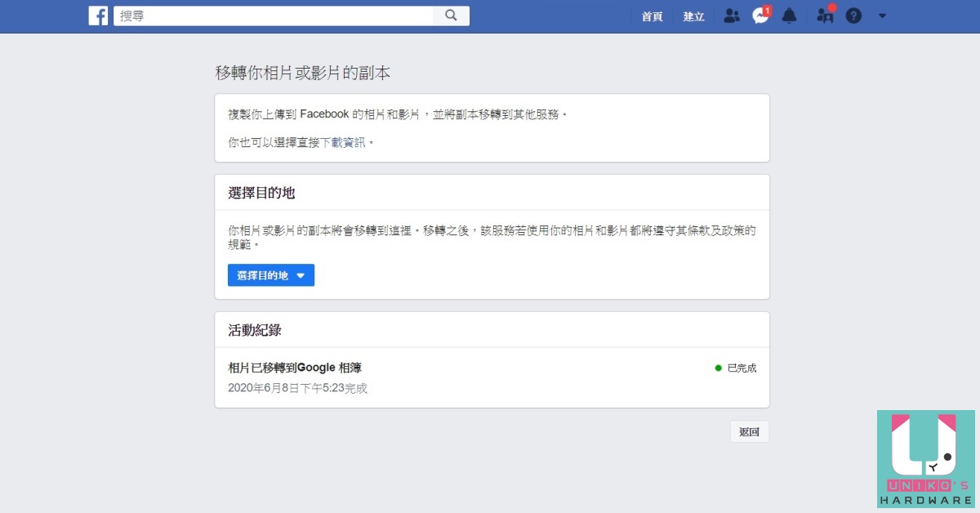Open the friend requests icon
980x513 pixels.
(x=732, y=16)
